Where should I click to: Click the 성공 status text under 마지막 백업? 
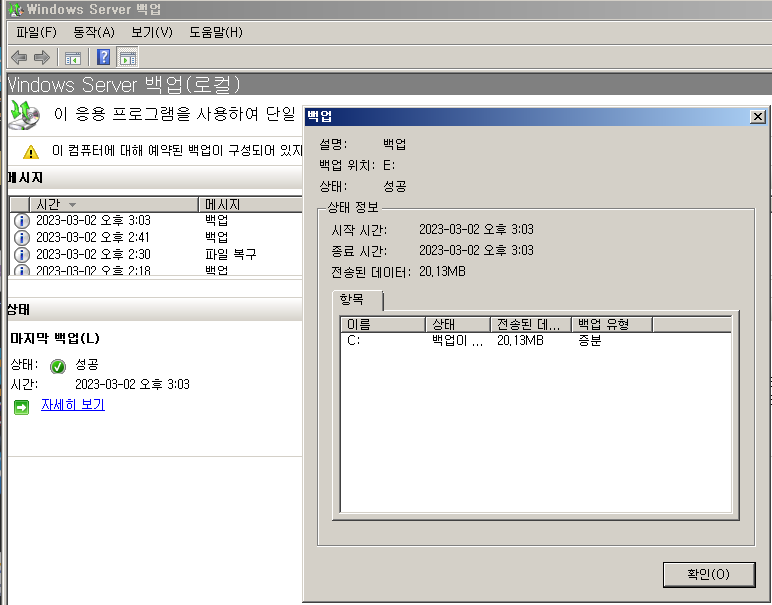[x=87, y=365]
